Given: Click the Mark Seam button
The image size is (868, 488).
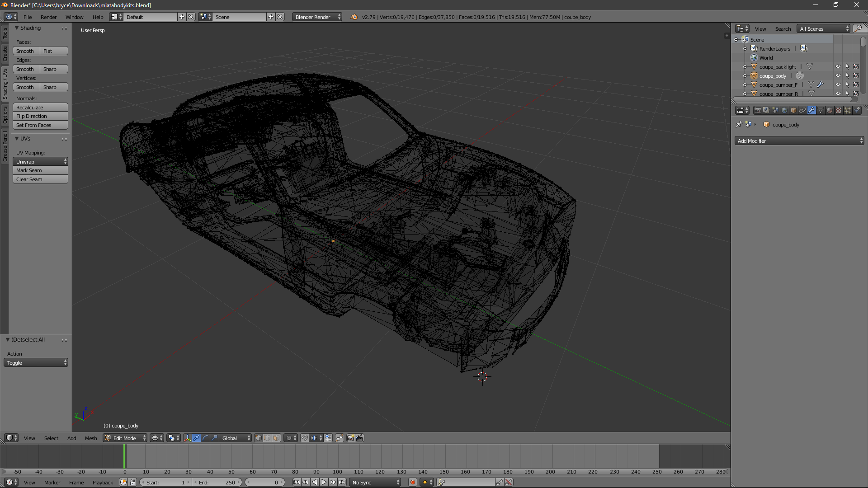Looking at the screenshot, I should [40, 170].
